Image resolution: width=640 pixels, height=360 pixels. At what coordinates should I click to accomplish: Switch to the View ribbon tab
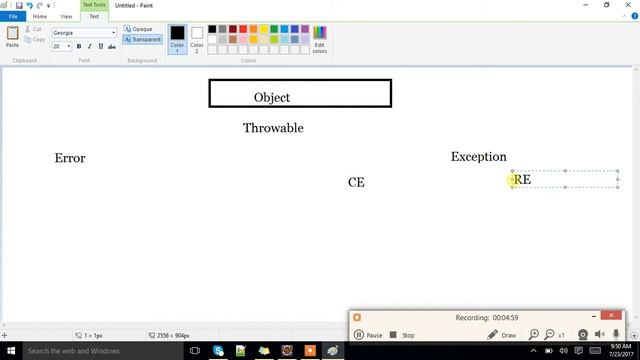(x=66, y=16)
